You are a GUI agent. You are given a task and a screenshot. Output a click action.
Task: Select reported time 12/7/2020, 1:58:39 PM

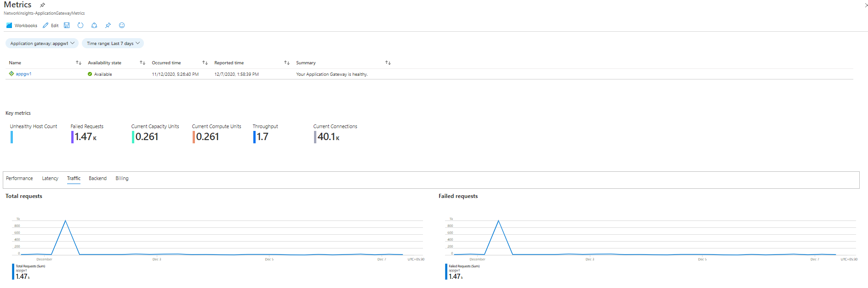point(236,74)
